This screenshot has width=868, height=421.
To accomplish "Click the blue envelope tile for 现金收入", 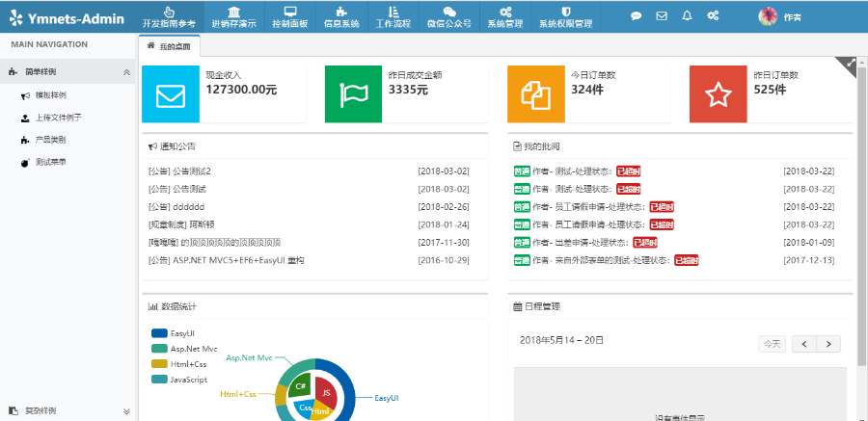I will tap(171, 94).
